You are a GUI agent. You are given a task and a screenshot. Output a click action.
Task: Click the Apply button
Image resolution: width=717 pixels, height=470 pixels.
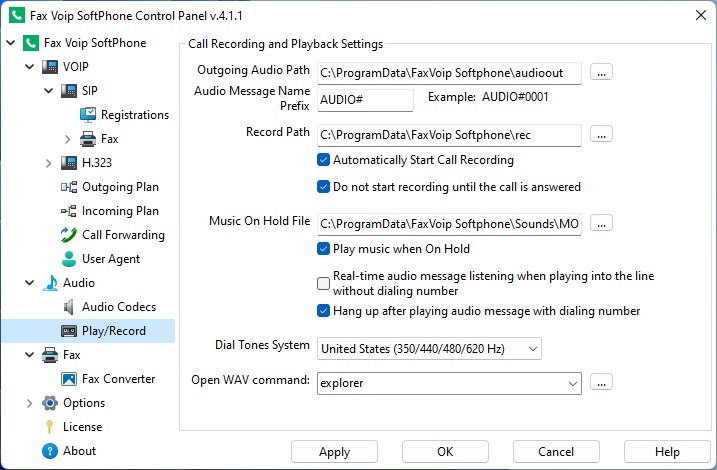(334, 452)
